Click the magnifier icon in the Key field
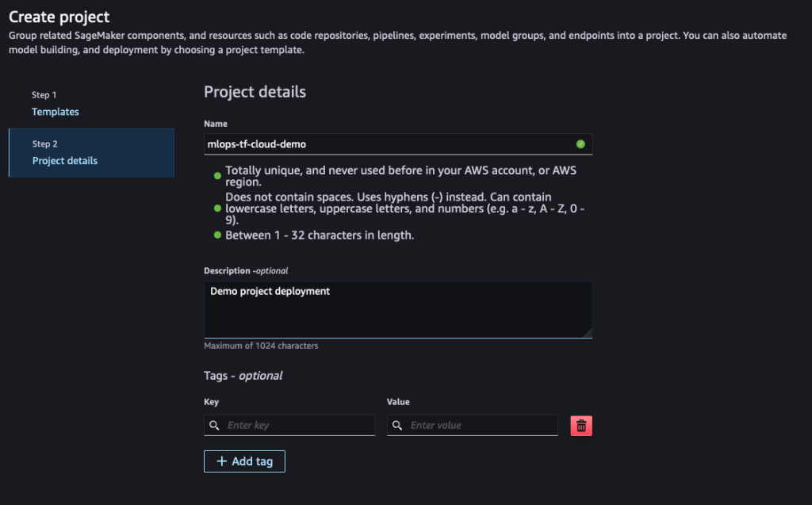 coord(213,425)
